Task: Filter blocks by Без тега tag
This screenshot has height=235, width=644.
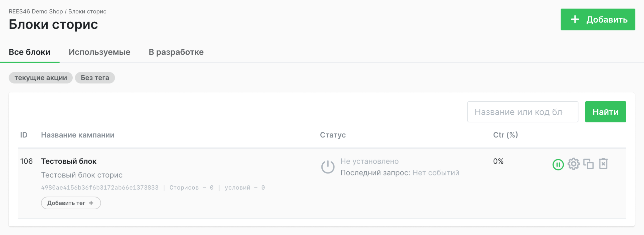Action: [x=95, y=77]
